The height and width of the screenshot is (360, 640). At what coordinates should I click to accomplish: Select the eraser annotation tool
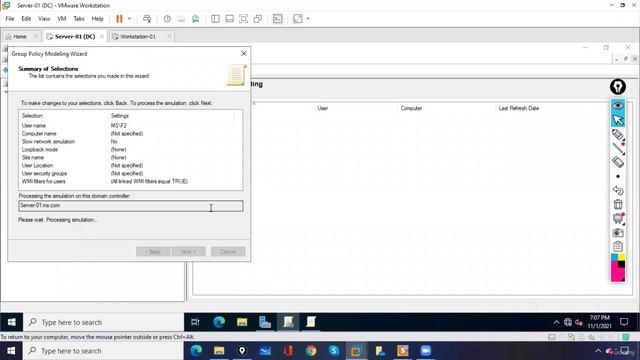coord(618,162)
